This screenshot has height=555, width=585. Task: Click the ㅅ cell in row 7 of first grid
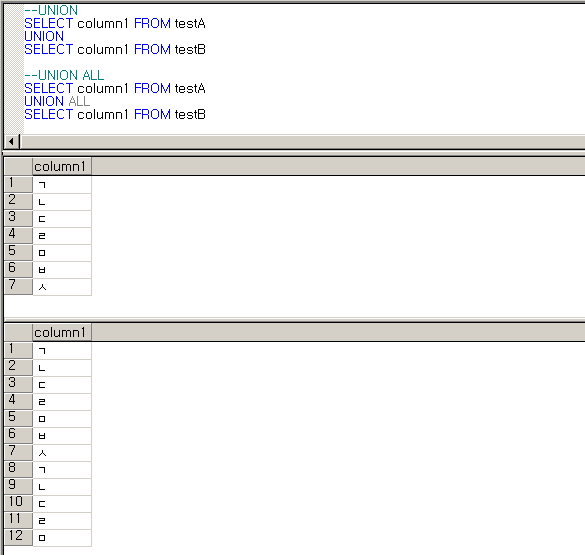pyautogui.click(x=62, y=287)
